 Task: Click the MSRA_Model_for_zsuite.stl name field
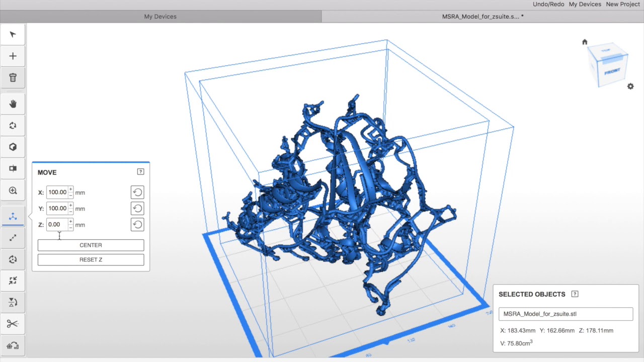[x=566, y=314]
